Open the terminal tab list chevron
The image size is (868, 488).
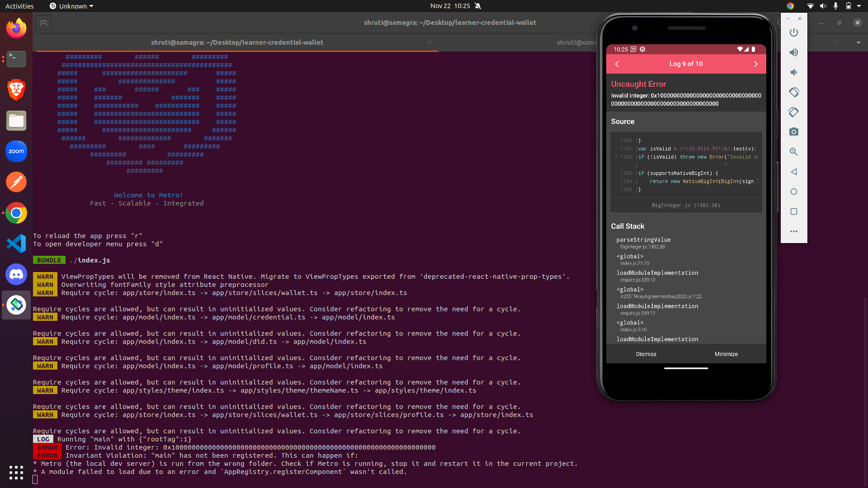click(x=858, y=42)
